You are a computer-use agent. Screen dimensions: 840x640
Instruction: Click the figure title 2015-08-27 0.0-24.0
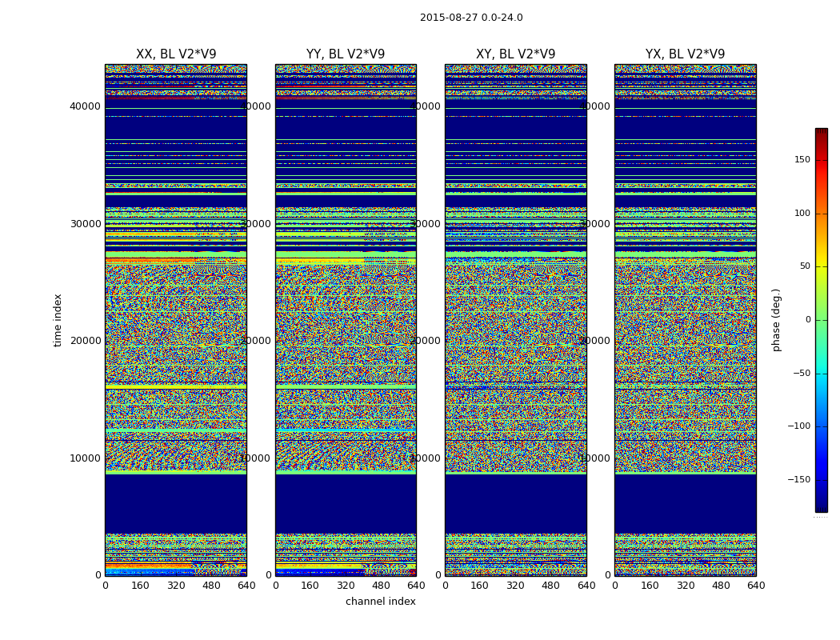(471, 18)
